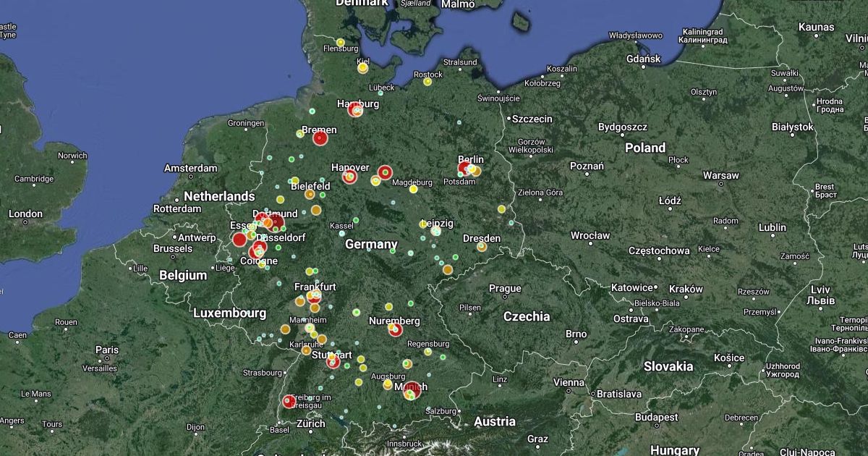Select the red marker over Stuttgart
868x456 pixels.
(333, 362)
